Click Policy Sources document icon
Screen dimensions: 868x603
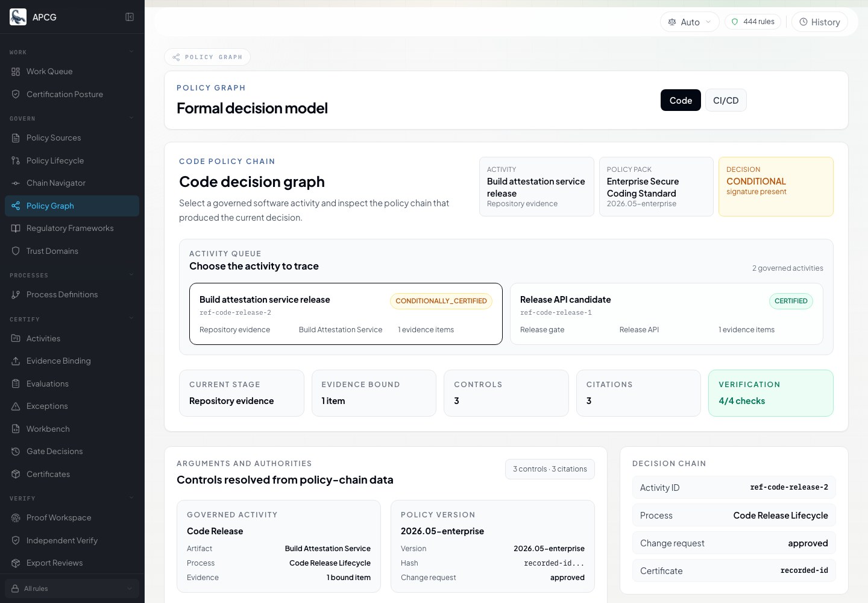coord(16,138)
